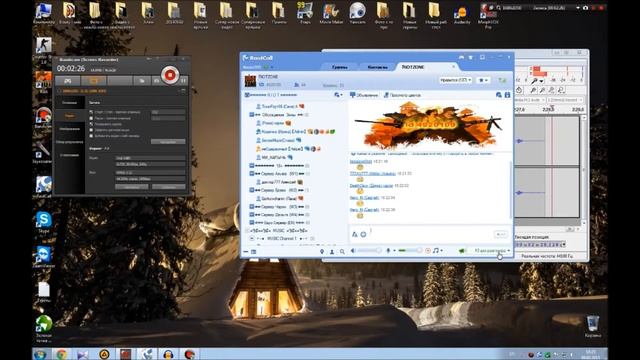Select Bandicam's orange screen recording mode icon

click(x=93, y=81)
